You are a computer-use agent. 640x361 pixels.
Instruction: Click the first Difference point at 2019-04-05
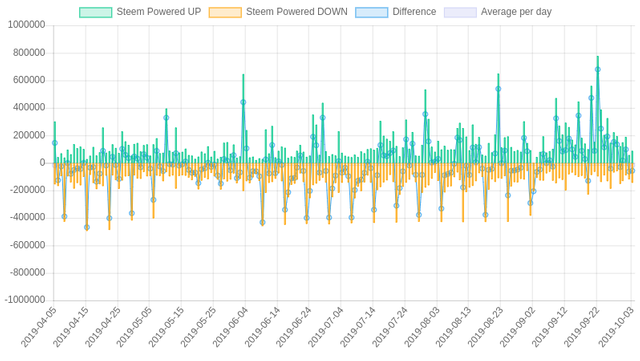point(55,143)
